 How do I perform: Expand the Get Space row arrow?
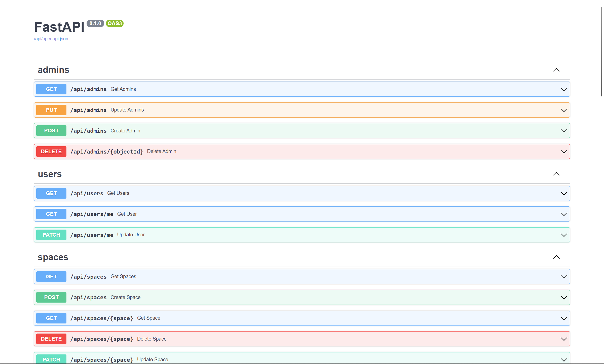point(564,318)
